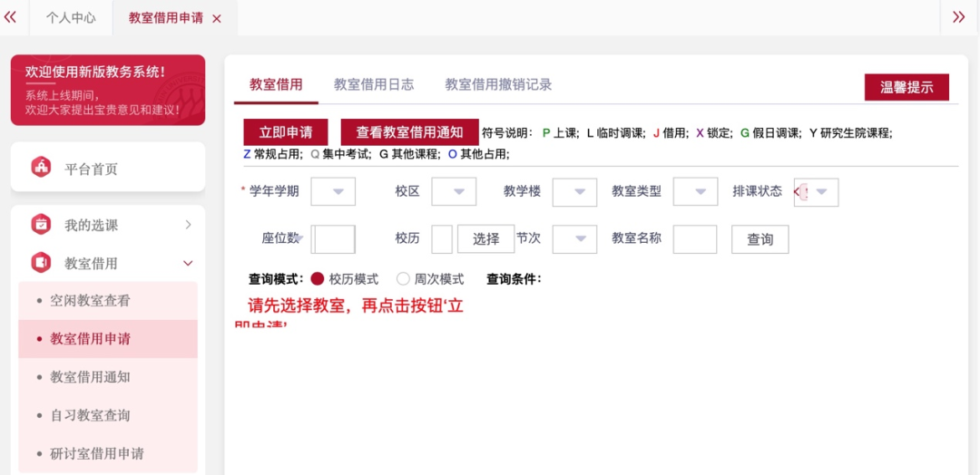980x475 pixels.
Task: Click the 我的选课 calendar icon
Action: click(41, 225)
